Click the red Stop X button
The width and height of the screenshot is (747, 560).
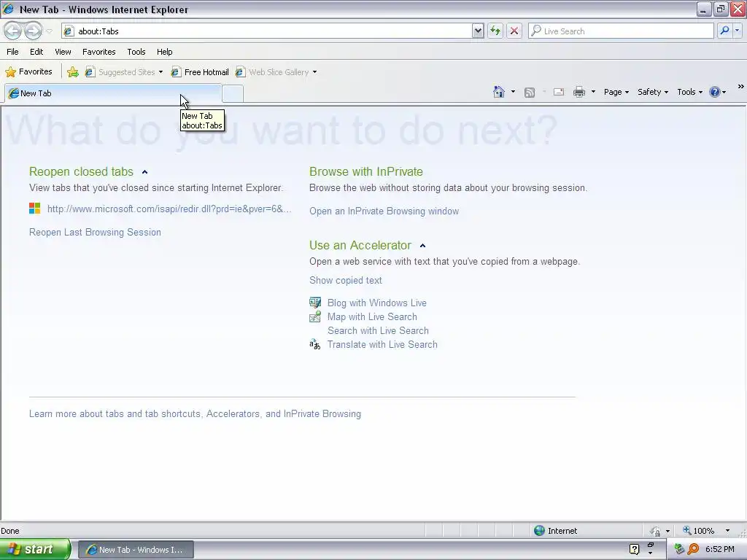[x=514, y=31]
